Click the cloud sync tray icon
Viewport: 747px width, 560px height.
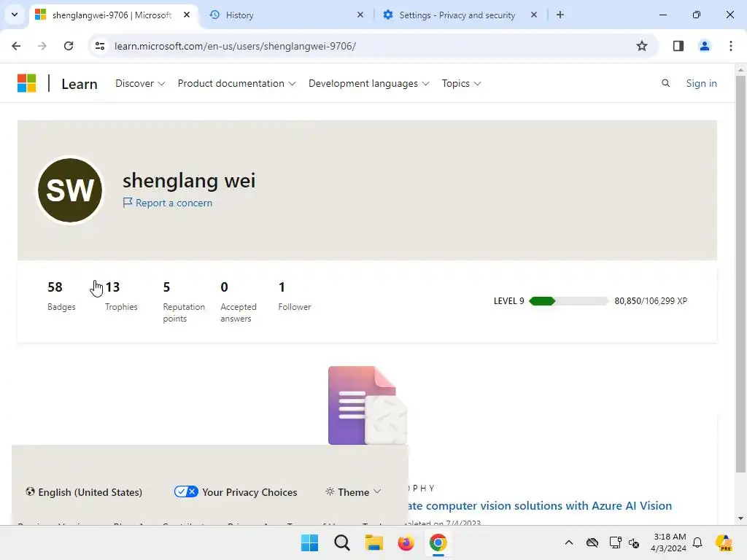[592, 542]
